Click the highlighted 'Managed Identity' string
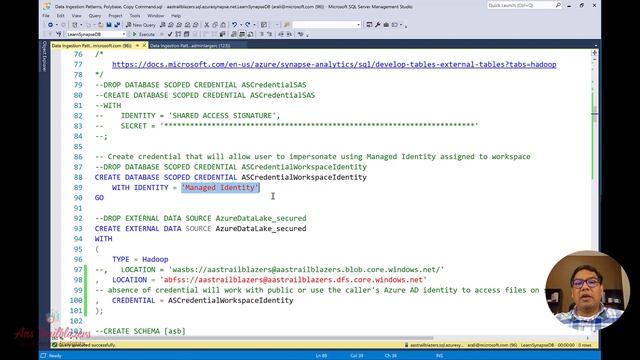 pos(220,187)
